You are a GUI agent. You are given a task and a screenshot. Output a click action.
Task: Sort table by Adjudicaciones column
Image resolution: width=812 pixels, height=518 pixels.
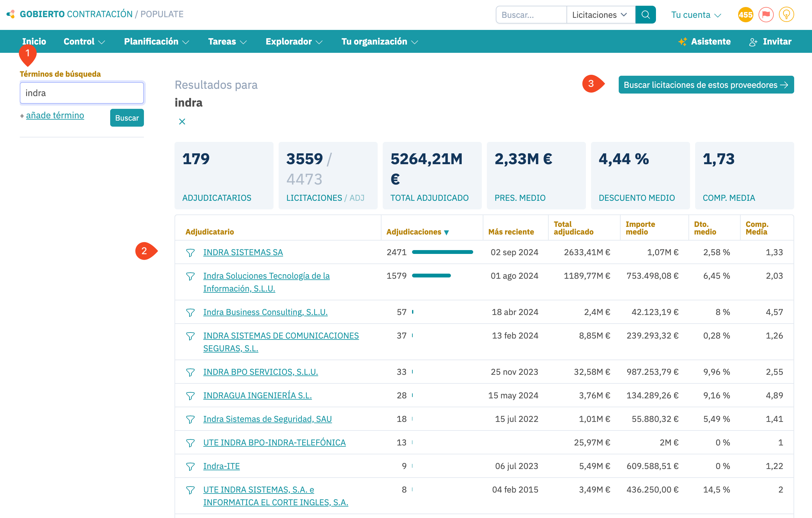[417, 232]
